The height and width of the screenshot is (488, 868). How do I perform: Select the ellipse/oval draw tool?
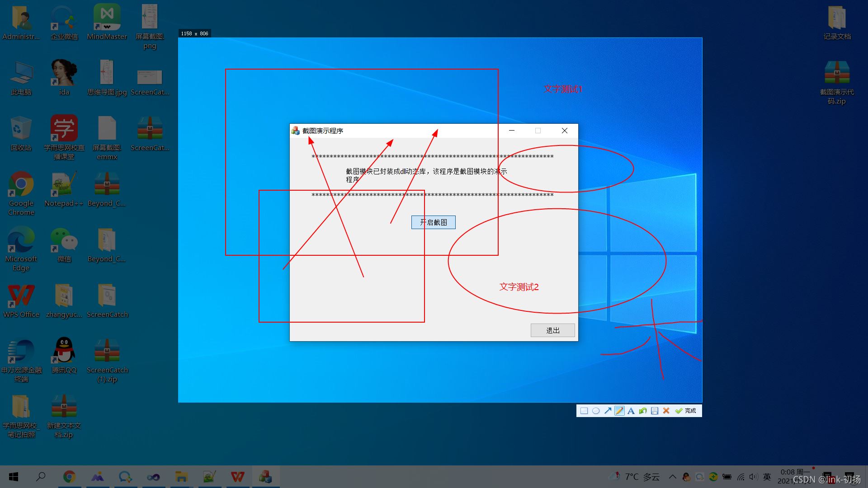tap(596, 411)
